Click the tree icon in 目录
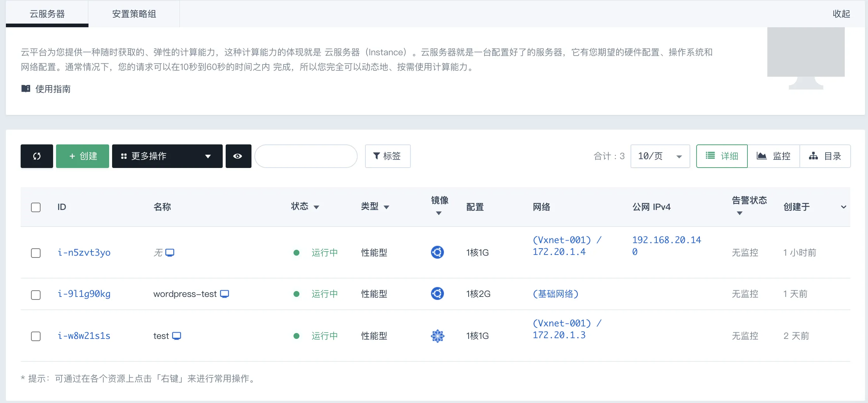The image size is (868, 403). [x=813, y=156]
